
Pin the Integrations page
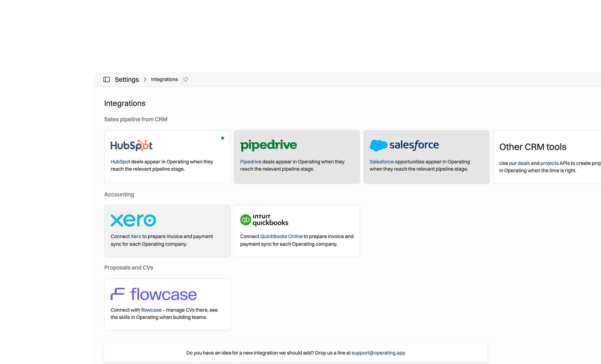coord(186,79)
